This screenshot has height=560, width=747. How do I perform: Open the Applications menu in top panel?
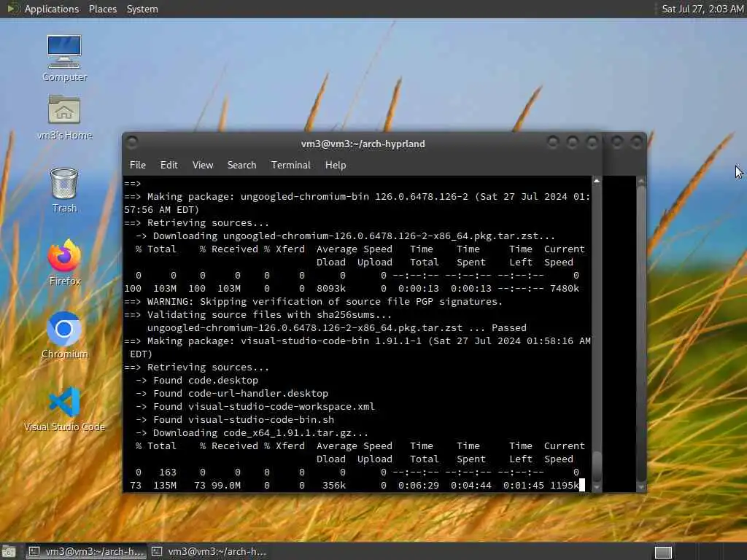point(52,9)
